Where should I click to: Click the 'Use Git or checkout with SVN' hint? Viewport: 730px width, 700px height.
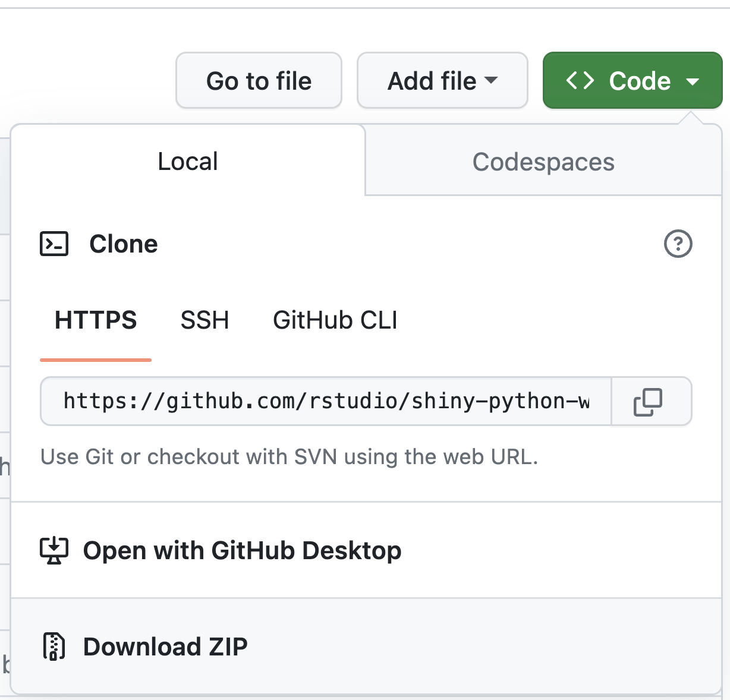pos(289,456)
